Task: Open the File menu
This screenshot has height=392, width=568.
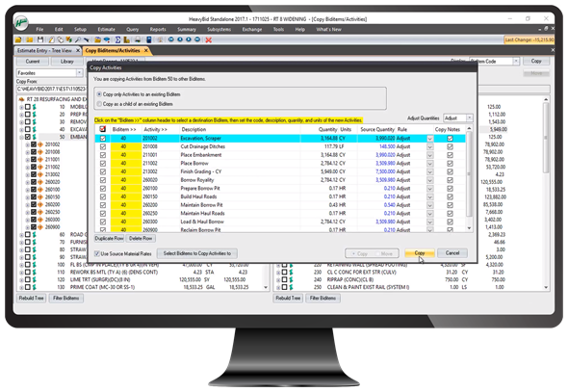Action: click(39, 29)
